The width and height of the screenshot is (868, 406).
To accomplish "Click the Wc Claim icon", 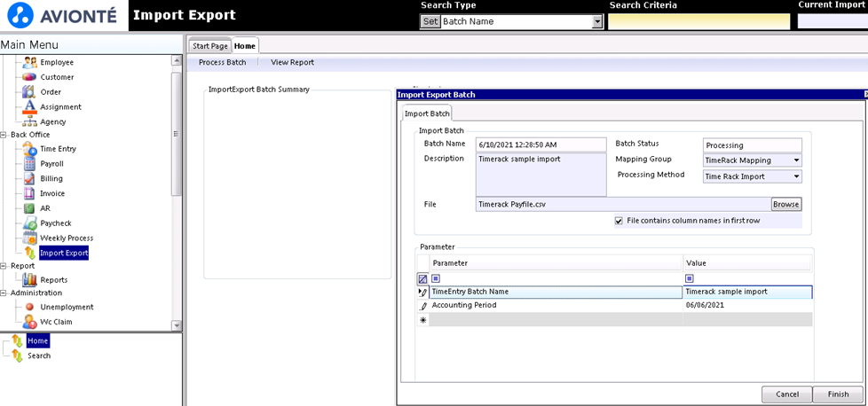I will (x=30, y=322).
